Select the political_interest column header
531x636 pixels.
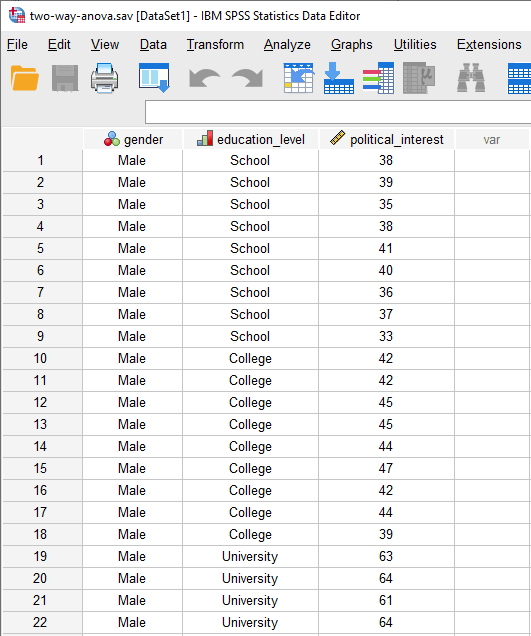[387, 140]
